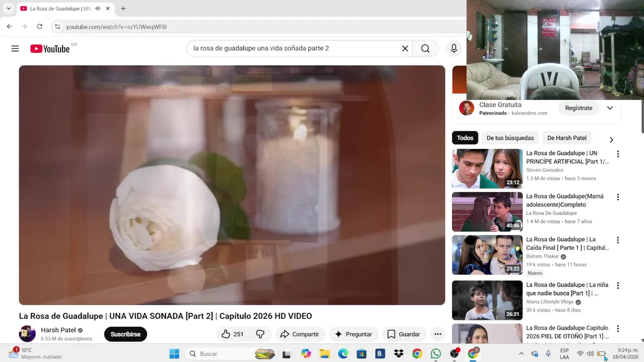Open a new browser tab
The width and height of the screenshot is (644, 362).
123,9
